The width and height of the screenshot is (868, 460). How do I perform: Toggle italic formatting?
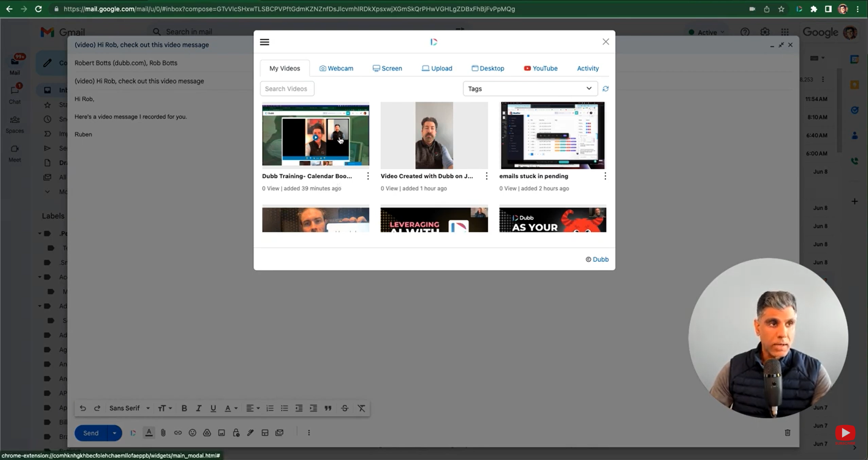pyautogui.click(x=199, y=408)
